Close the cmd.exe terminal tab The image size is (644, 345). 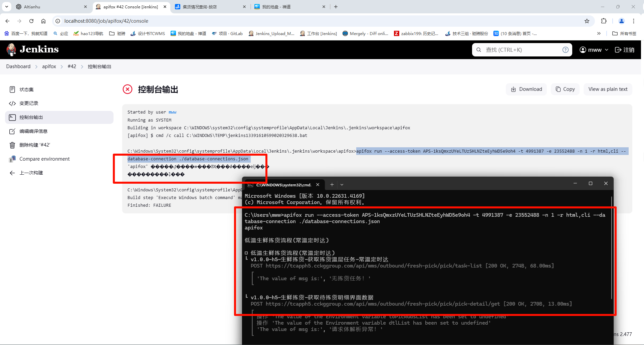(x=318, y=185)
